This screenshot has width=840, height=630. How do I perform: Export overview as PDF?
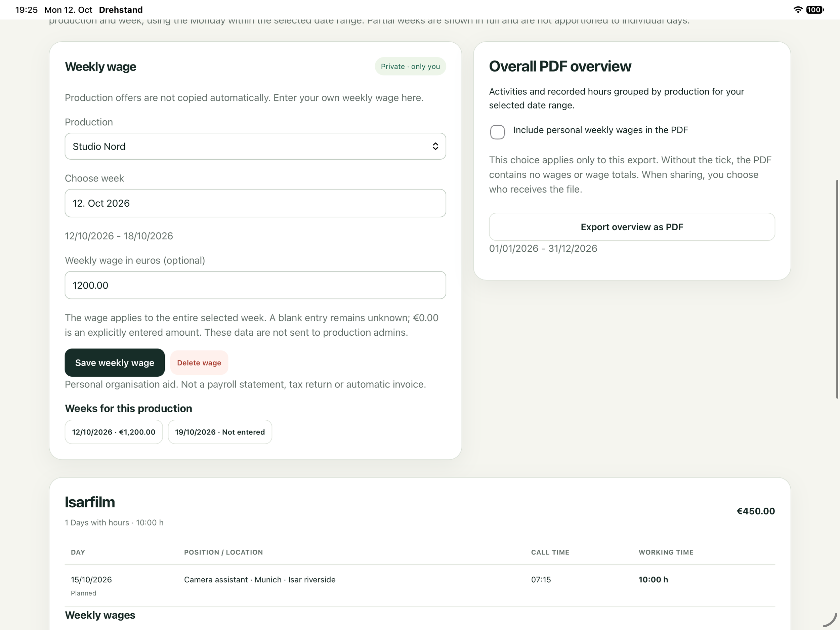[632, 227]
